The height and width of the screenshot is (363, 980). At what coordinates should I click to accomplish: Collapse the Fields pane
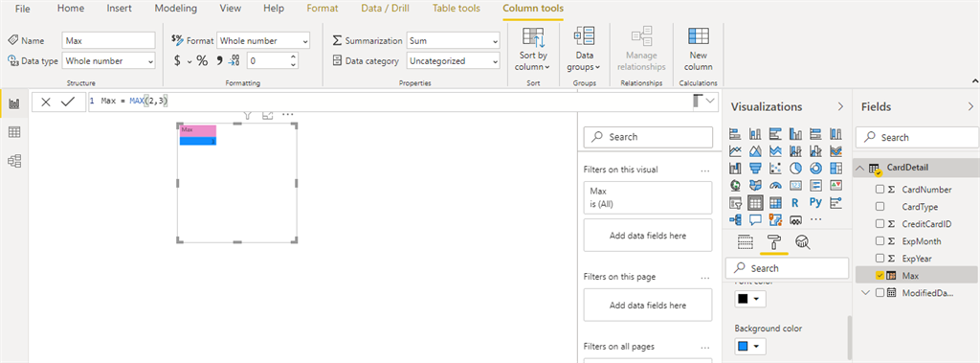click(970, 107)
